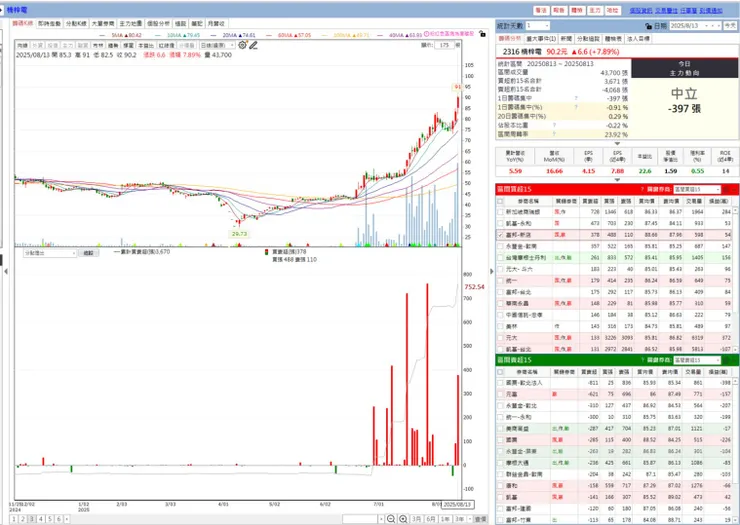Expand the section with the triangle below 區間周轉率
This screenshot has width=740, height=525.
617,143
